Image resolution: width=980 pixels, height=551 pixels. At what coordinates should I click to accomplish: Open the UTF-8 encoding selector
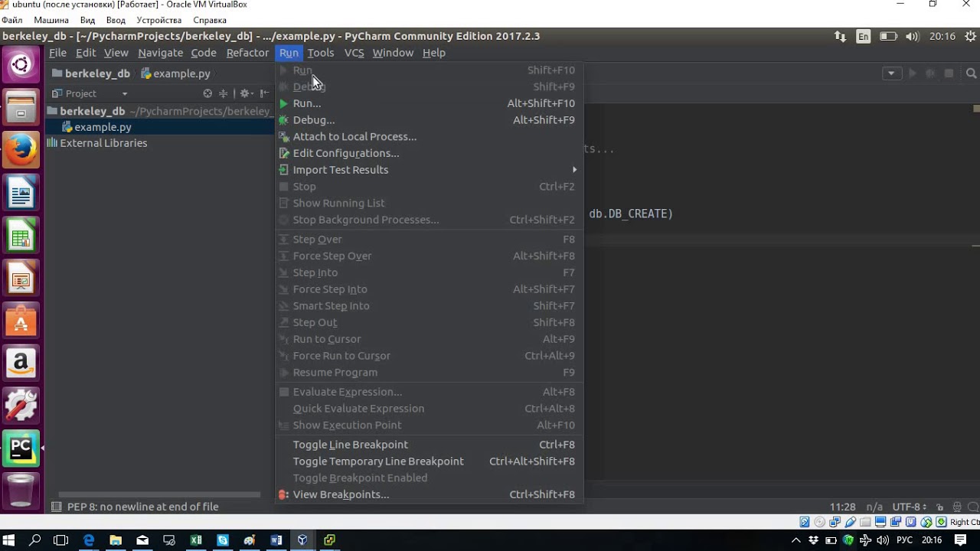coord(910,507)
